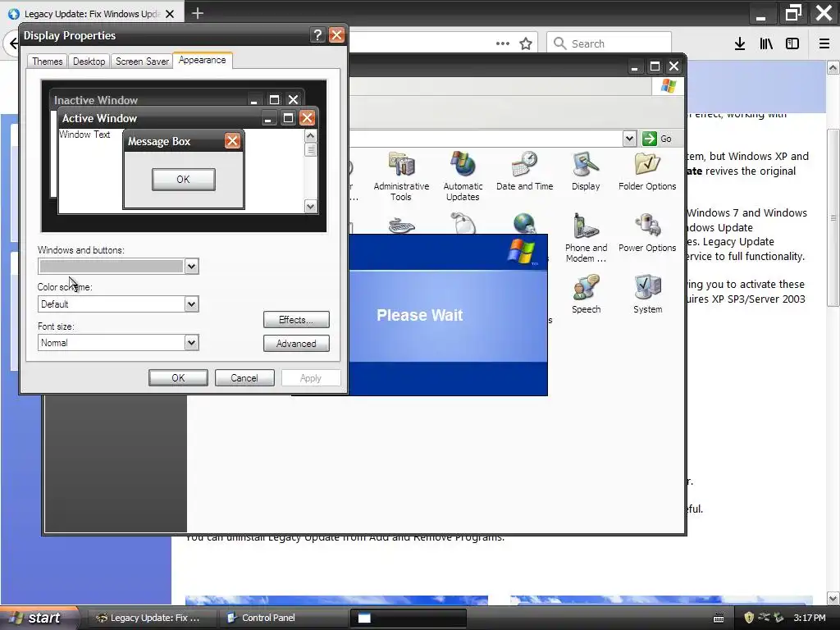Screen dimensions: 840x630
Task: Switch to Legacy Update taskbar button
Action: tap(151, 618)
